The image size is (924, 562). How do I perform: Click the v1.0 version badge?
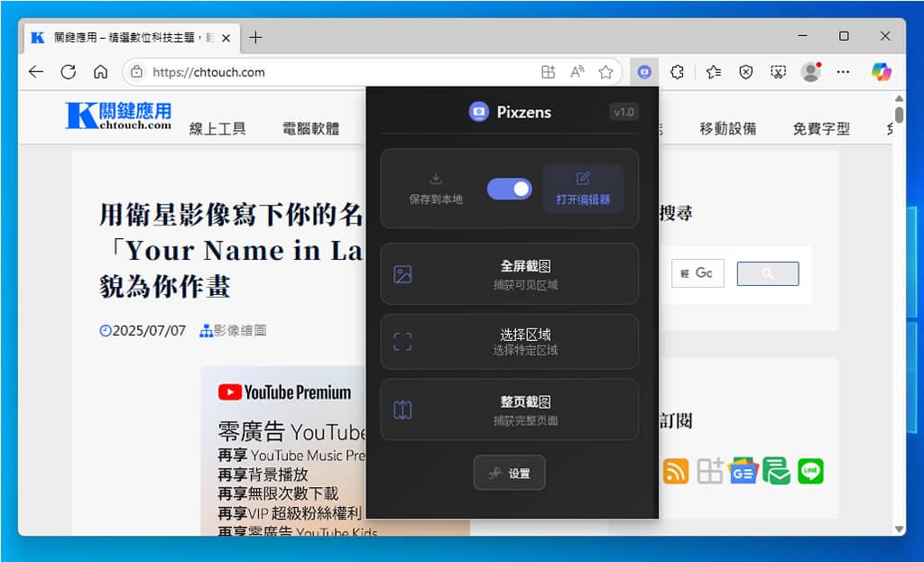tap(624, 112)
